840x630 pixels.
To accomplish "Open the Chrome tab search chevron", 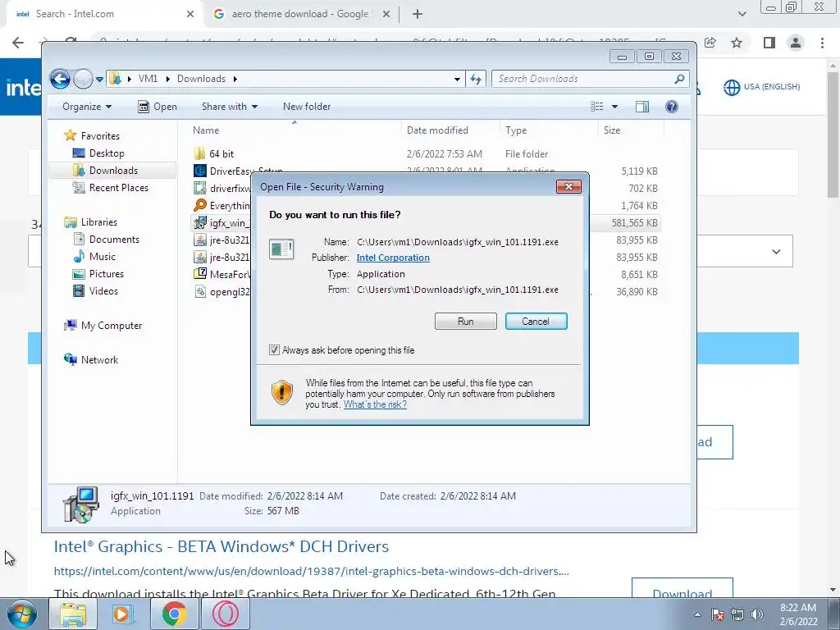I will tap(742, 14).
